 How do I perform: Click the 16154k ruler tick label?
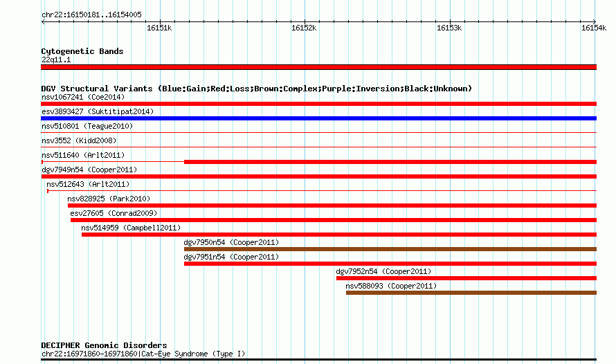pos(594,28)
